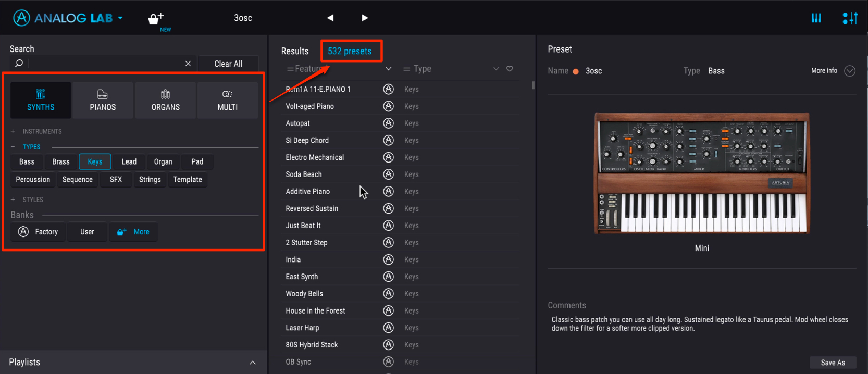The width and height of the screenshot is (868, 374).
Task: Click the magnifier search icon
Action: point(19,63)
